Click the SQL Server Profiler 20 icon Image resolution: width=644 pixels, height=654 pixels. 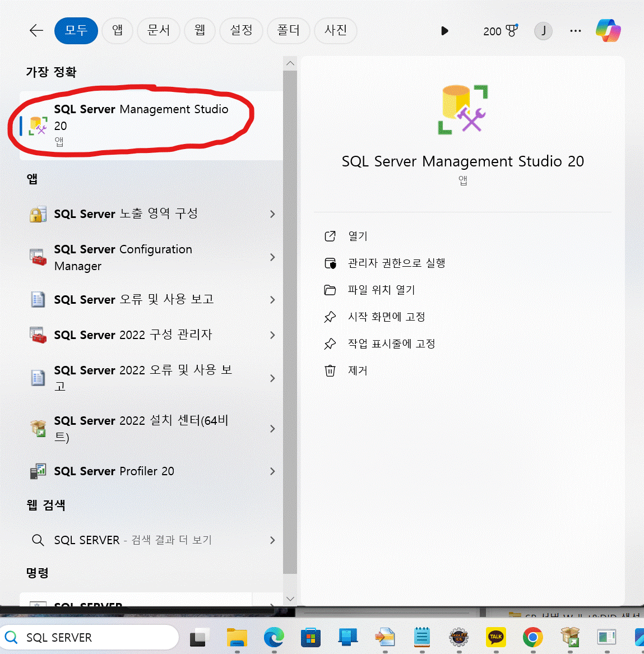coord(38,471)
